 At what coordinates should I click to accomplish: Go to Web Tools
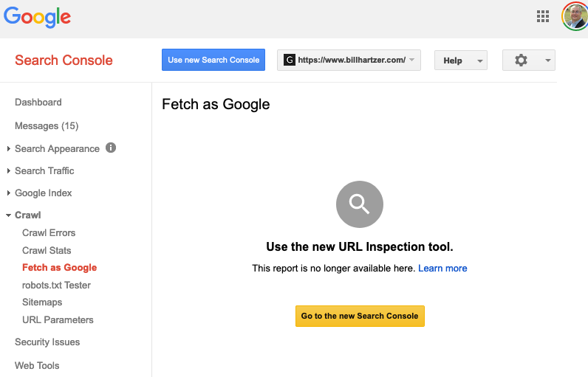pyautogui.click(x=37, y=365)
